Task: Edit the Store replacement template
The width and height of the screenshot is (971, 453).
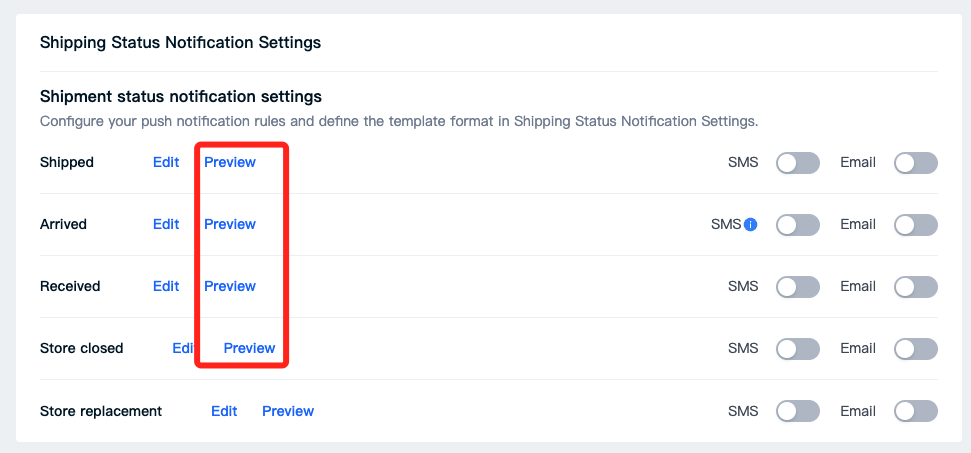Action: pyautogui.click(x=224, y=411)
